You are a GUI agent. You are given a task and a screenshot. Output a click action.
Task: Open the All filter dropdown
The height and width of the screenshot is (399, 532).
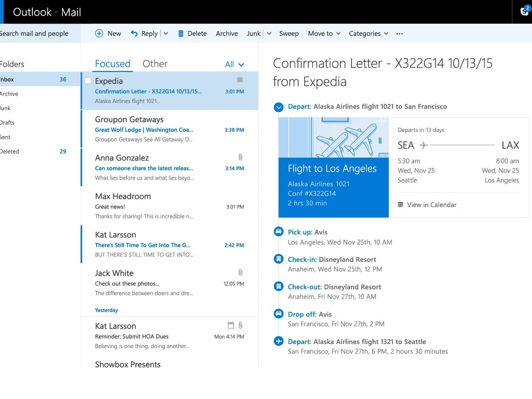(235, 64)
